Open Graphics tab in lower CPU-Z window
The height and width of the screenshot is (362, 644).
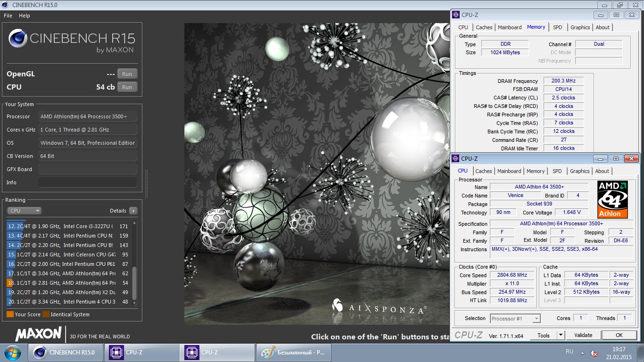579,171
